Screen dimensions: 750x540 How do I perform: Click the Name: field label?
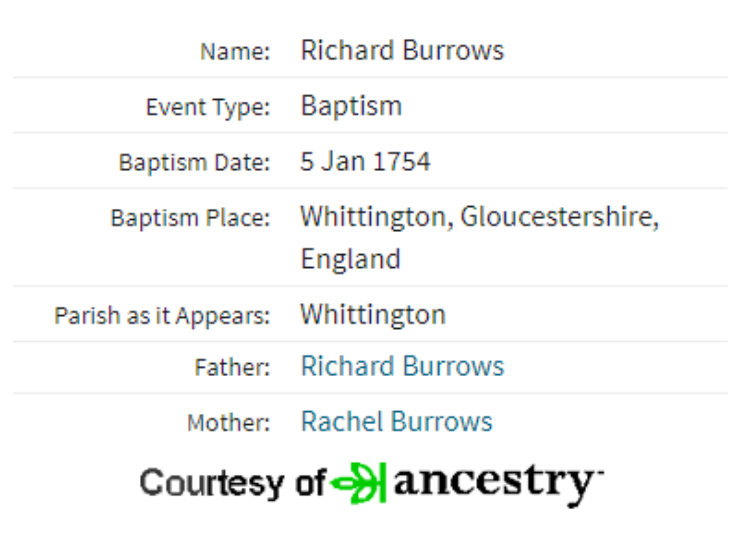[235, 51]
